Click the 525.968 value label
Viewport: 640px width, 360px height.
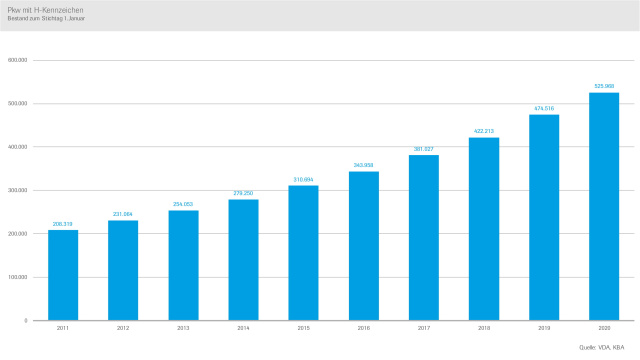click(x=604, y=86)
